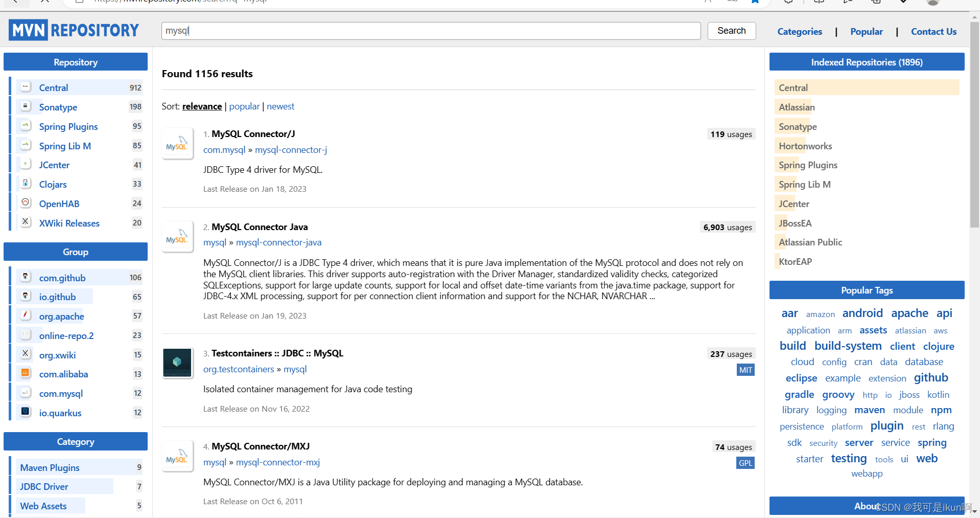This screenshot has height=518, width=980.
Task: Click MySQL logo of MySQL Connector Java result
Action: tap(177, 237)
